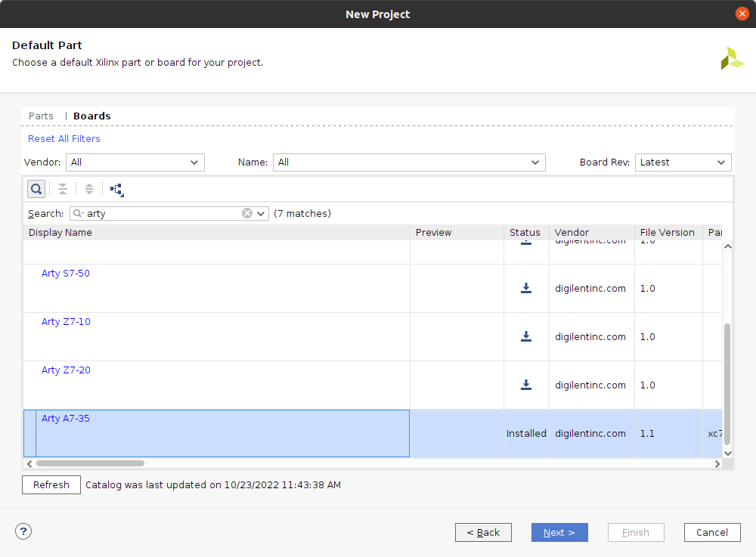Image resolution: width=756 pixels, height=557 pixels.
Task: Download the Arty Z7-20 board files
Action: (x=526, y=385)
